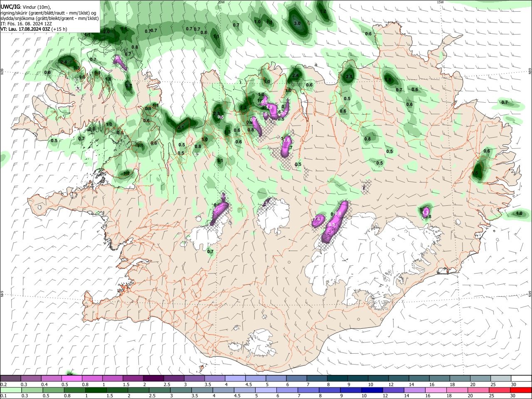The width and height of the screenshot is (532, 399).
Task: Click the white Mýrdalsjökull glacier near south coast
Action: (260, 343)
